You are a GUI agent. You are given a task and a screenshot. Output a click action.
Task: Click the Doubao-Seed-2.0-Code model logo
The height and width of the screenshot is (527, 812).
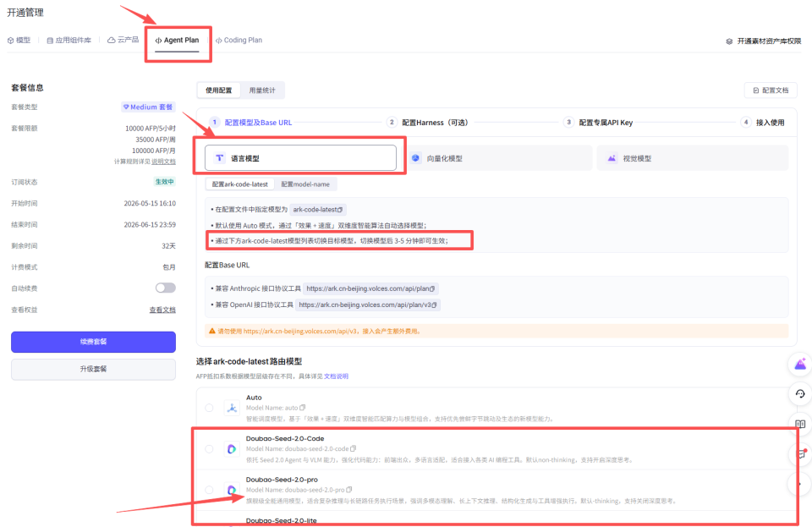[x=232, y=449]
